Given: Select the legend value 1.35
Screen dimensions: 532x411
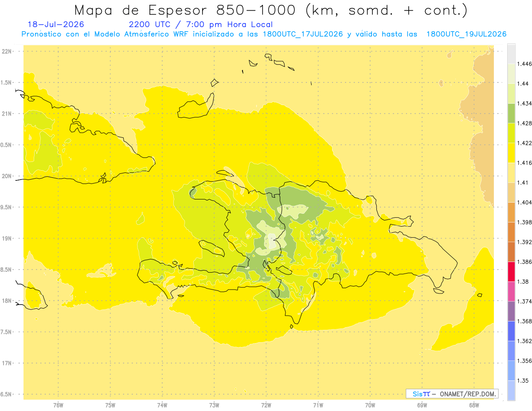Looking at the screenshot, I should [x=523, y=380].
